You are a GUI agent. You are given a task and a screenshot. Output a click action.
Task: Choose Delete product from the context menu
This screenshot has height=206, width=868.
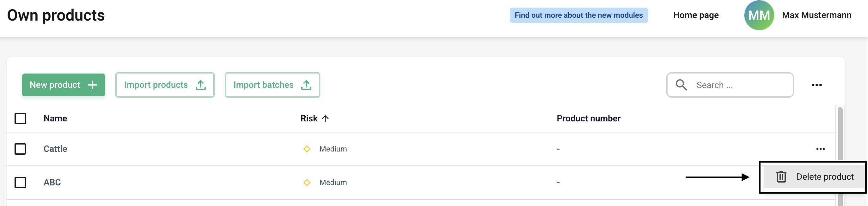click(x=824, y=177)
